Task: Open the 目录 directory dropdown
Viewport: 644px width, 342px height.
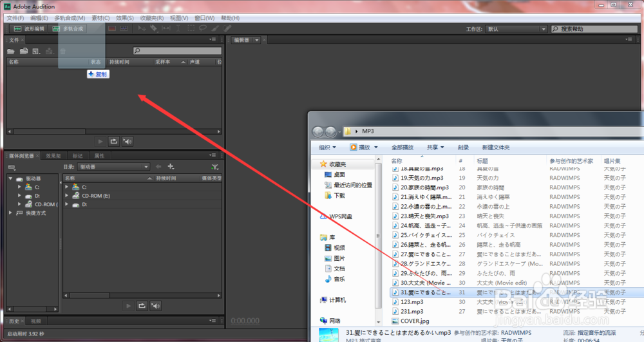Action: point(113,167)
